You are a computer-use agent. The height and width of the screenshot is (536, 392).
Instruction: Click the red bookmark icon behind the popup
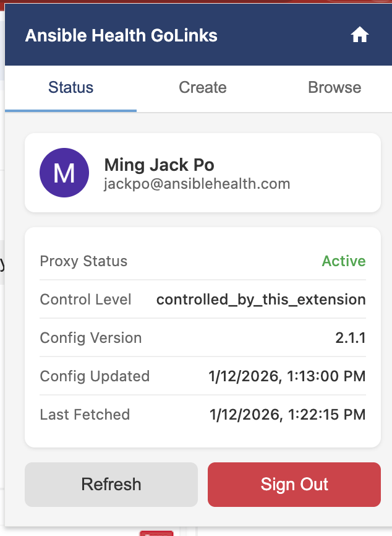coord(156,532)
